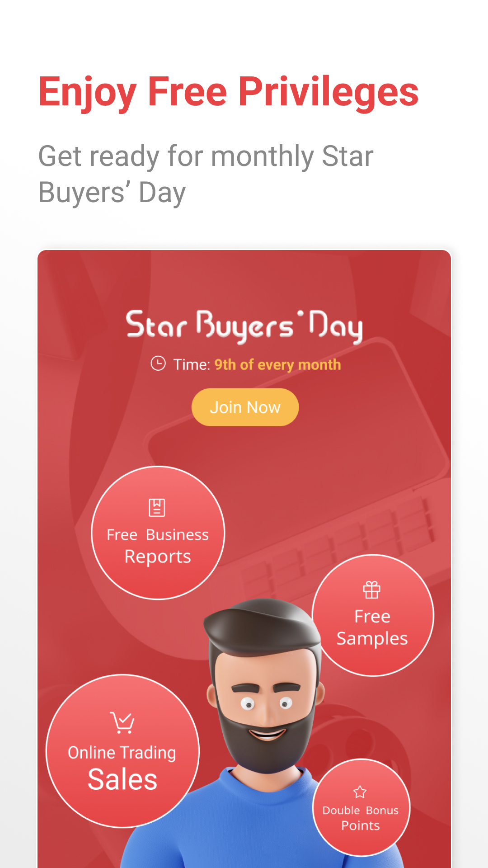Click the clock icon beside Time

point(158,363)
